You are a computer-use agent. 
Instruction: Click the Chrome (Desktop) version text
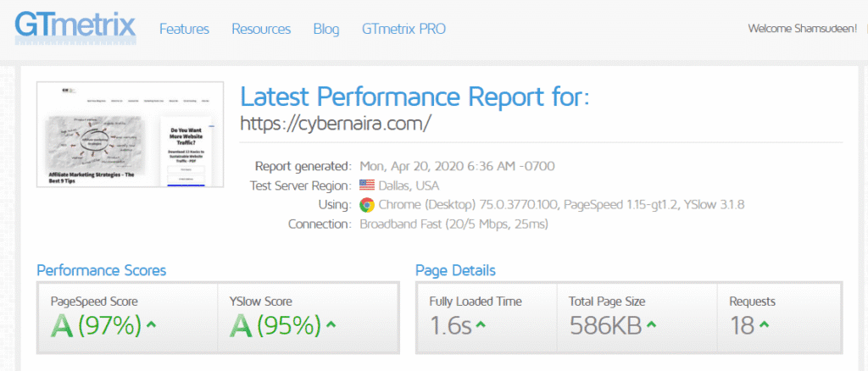561,205
